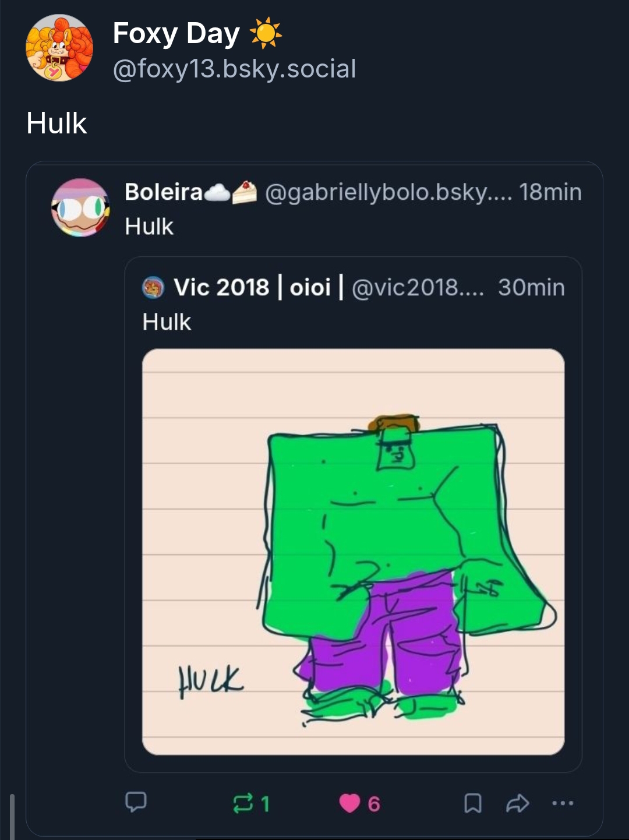This screenshot has height=840, width=629.
Task: Open the Foxy Day display name
Action: point(176,33)
